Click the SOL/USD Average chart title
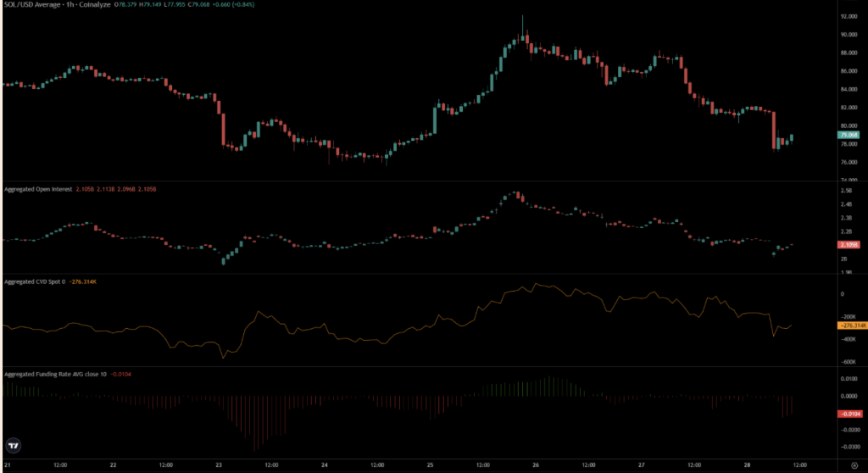 32,6
